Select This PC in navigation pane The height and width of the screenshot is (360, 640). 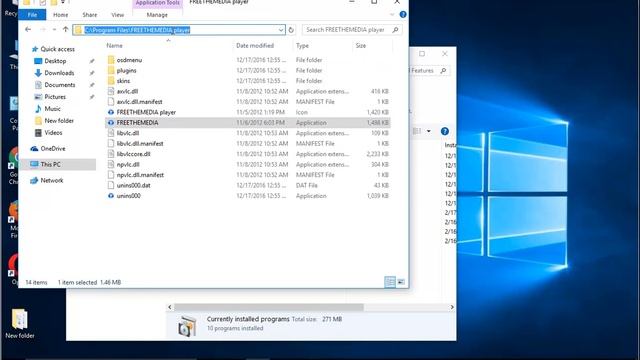(50, 164)
